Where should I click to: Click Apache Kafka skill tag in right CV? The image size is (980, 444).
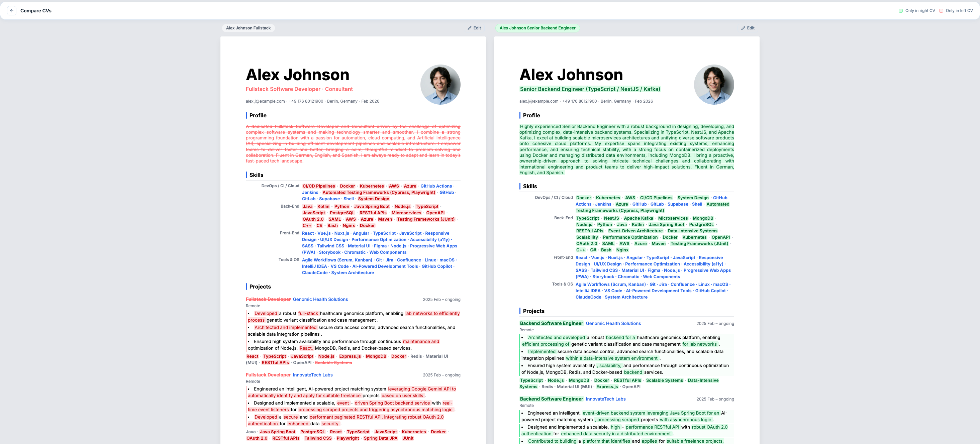click(x=639, y=218)
